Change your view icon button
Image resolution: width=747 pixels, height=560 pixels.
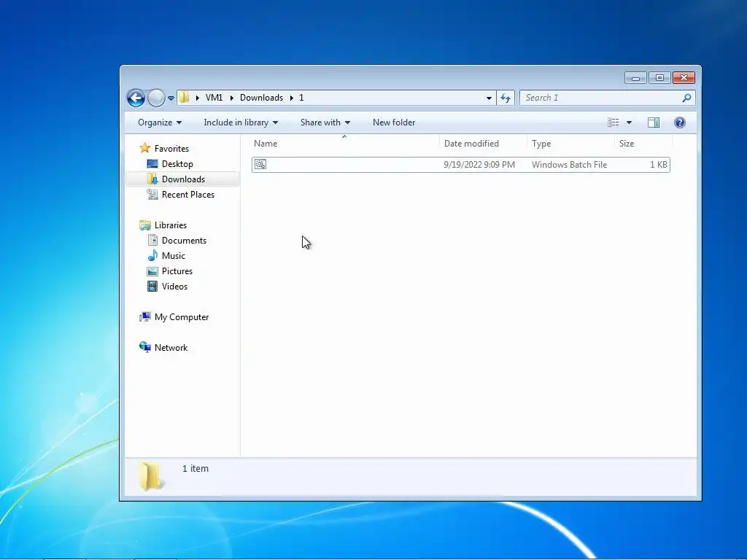click(613, 122)
